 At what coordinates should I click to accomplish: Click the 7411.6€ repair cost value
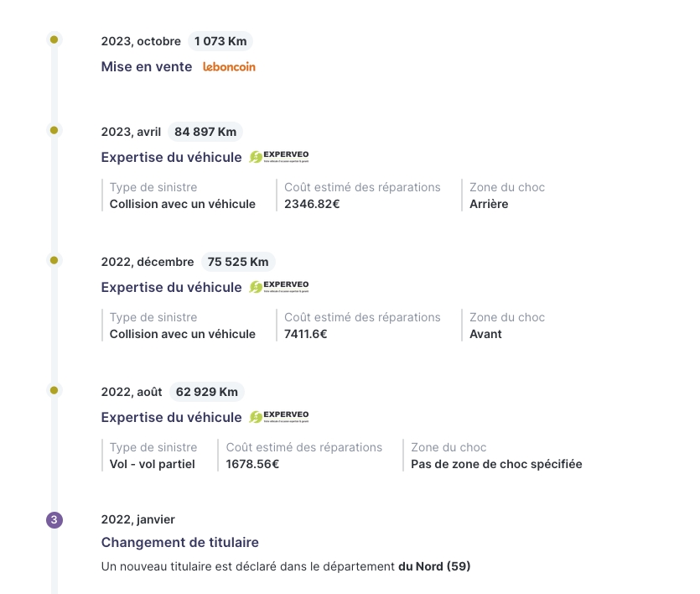[306, 334]
